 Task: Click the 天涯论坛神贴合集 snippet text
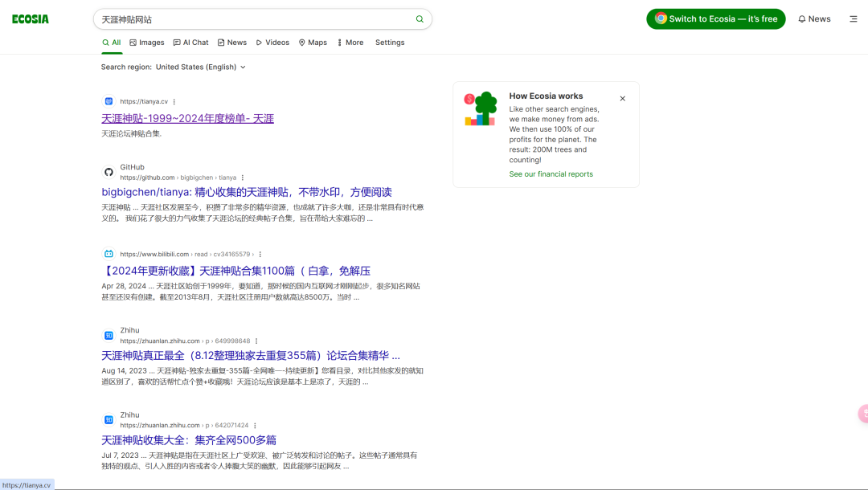pyautogui.click(x=131, y=134)
